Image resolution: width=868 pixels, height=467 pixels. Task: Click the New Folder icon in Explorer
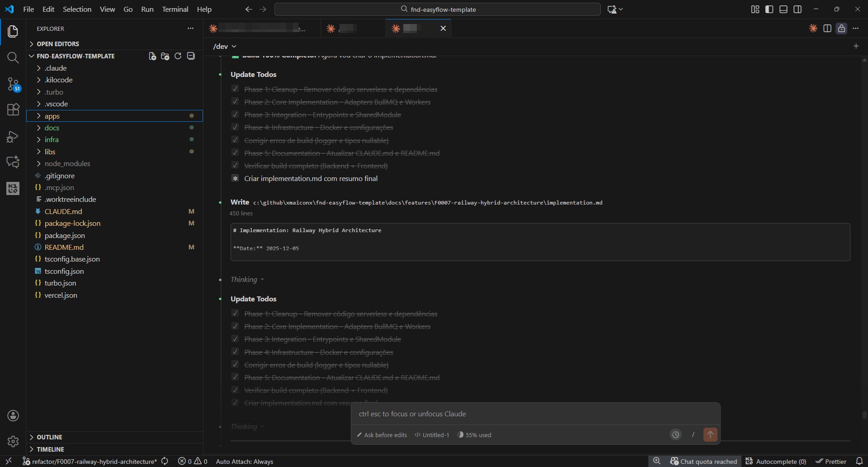[x=165, y=56]
